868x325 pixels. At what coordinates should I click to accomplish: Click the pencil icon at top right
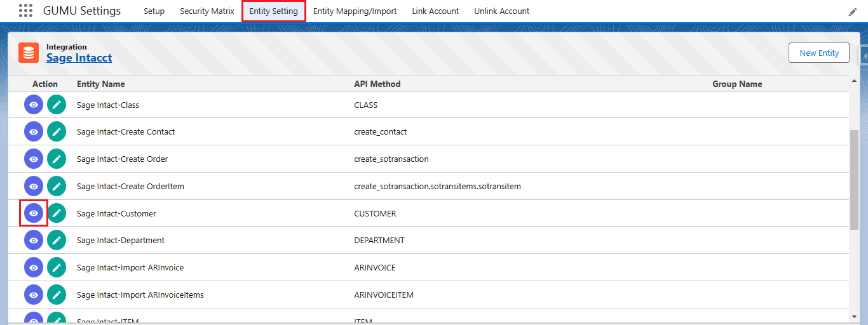tap(853, 12)
